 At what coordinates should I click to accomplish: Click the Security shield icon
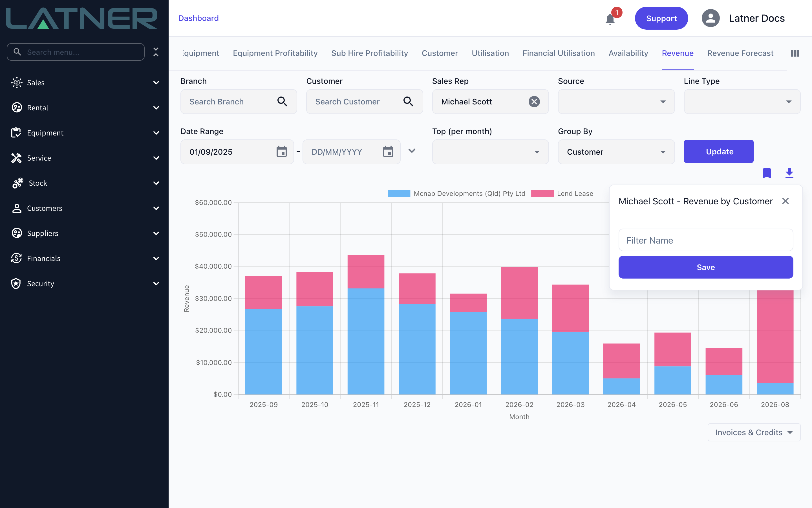16,284
